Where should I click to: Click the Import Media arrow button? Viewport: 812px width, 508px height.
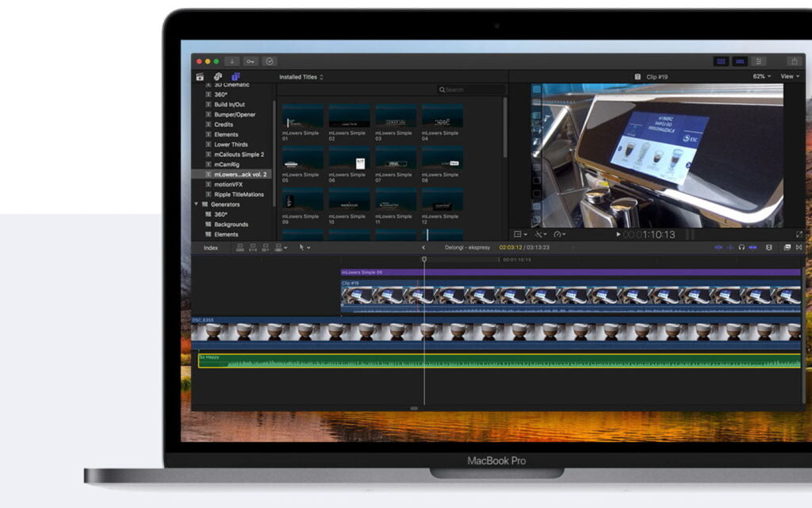[232, 61]
